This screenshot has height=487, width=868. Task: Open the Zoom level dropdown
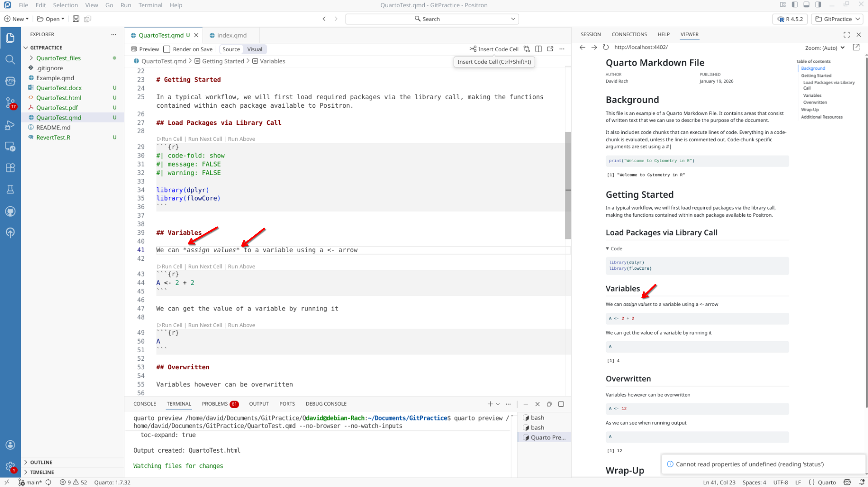click(825, 48)
